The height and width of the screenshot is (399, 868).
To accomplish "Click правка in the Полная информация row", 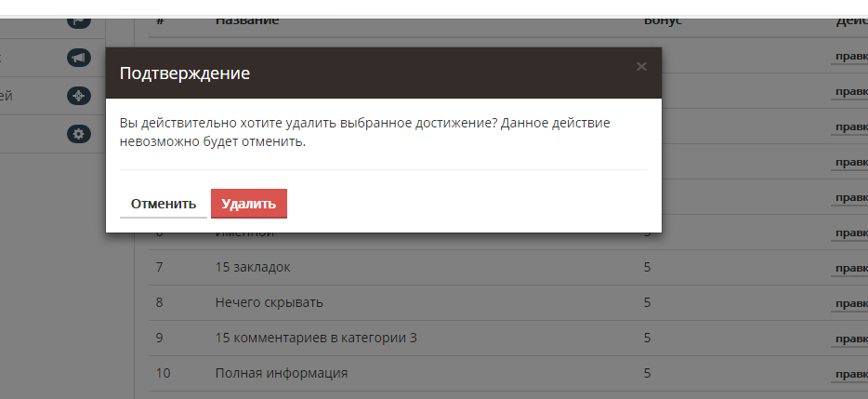I will (x=851, y=374).
